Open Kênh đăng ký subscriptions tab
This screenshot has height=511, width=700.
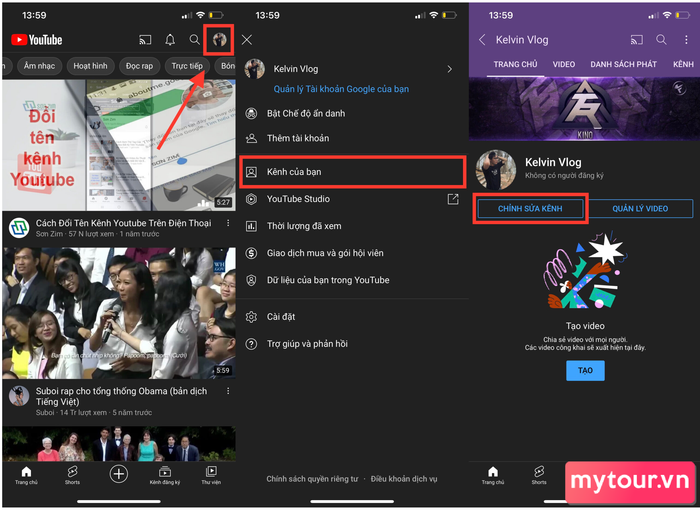click(165, 475)
